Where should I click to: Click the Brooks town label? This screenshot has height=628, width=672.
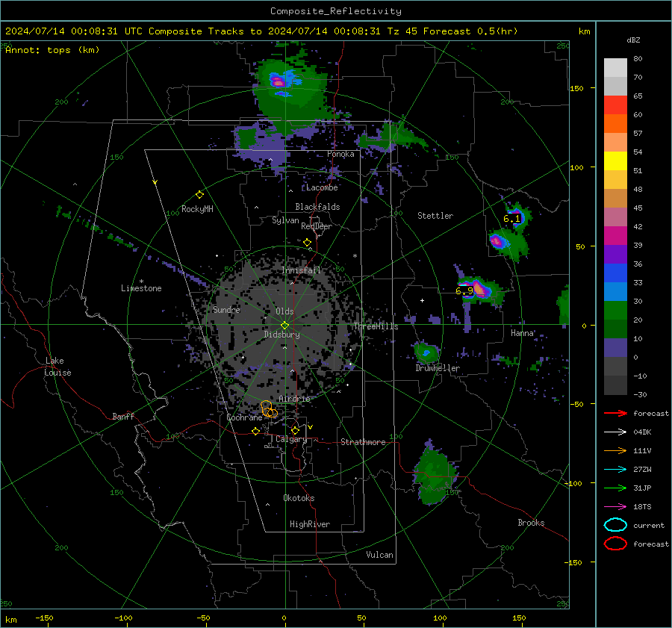531,523
